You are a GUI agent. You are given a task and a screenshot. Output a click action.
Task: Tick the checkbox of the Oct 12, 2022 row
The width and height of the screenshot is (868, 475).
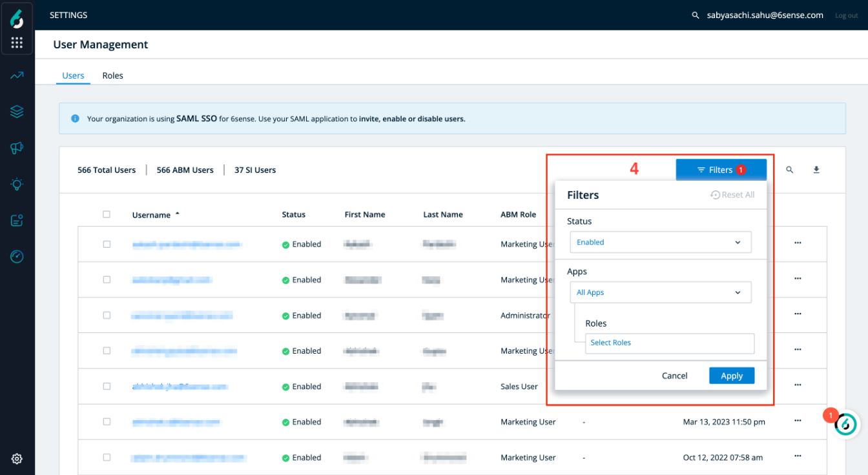107,457
